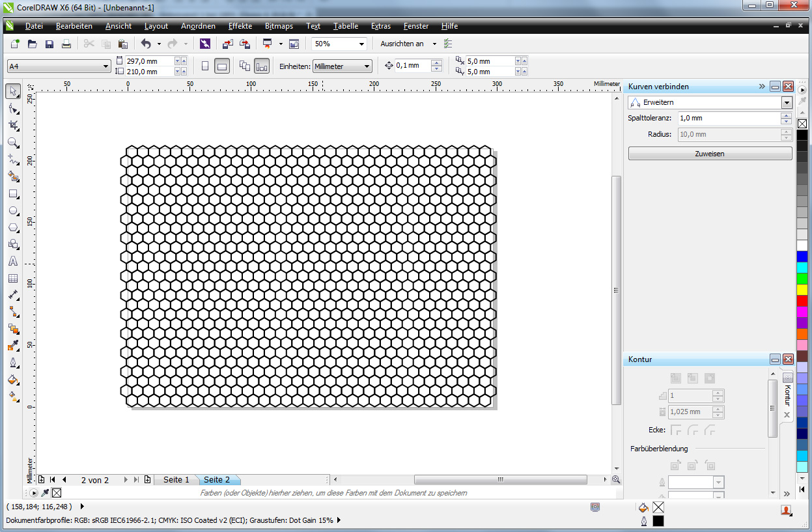Screen dimensions: 812x532
Task: Select the Polygon tool
Action: pos(13,227)
